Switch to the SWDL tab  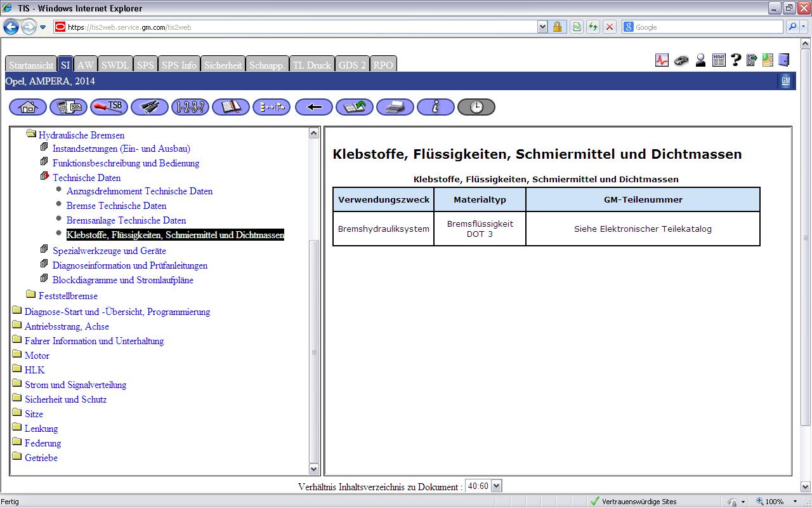pos(115,65)
